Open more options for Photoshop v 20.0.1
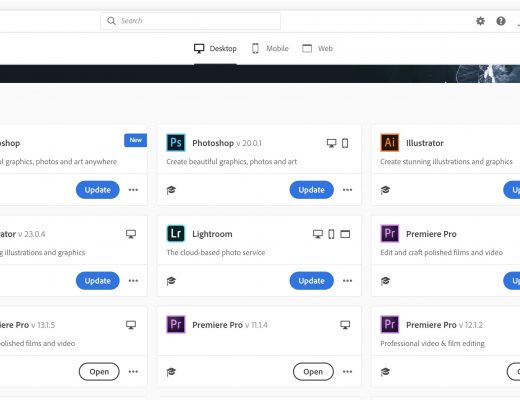 click(x=347, y=190)
